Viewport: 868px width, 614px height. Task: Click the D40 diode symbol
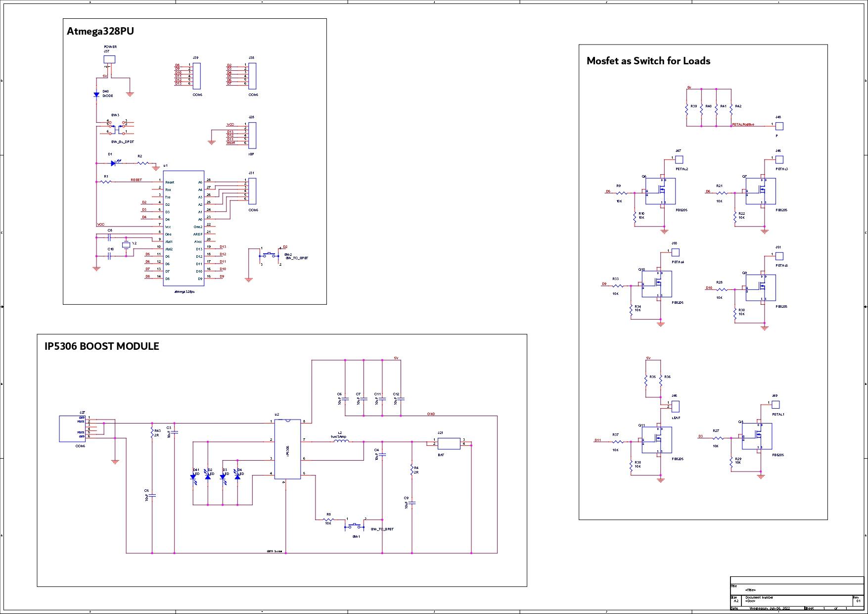[x=96, y=94]
